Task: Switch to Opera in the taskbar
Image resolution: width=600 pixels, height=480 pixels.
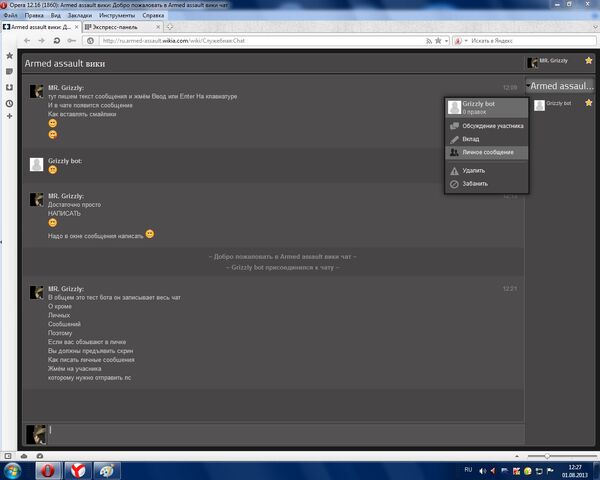Action: (x=48, y=470)
